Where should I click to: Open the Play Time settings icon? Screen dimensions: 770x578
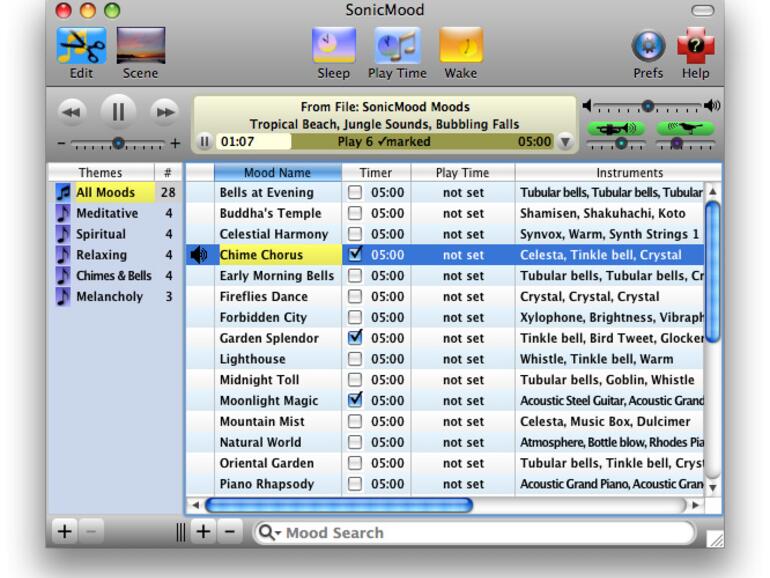[x=397, y=46]
